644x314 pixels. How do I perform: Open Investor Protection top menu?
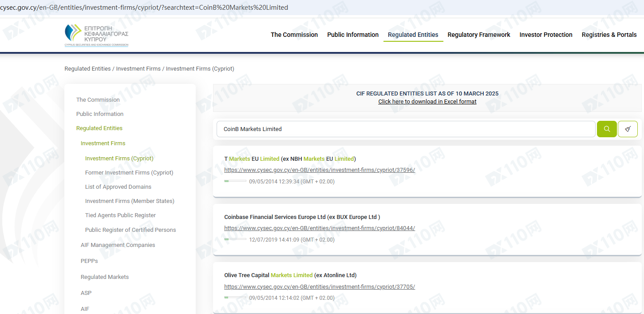click(546, 35)
